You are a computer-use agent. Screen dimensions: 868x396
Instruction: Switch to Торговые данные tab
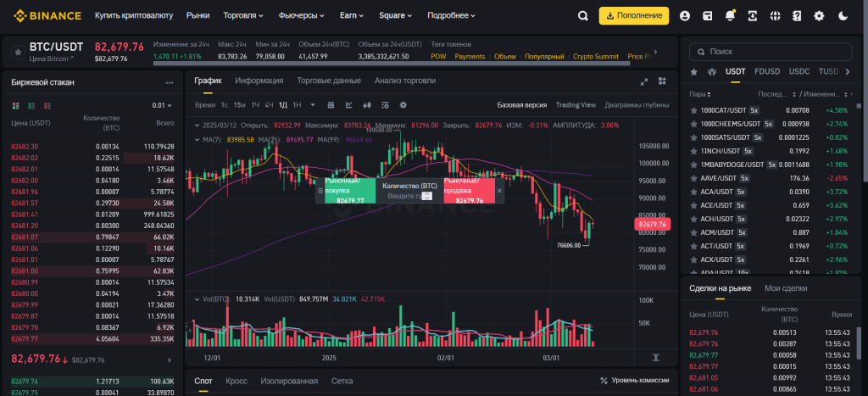329,81
